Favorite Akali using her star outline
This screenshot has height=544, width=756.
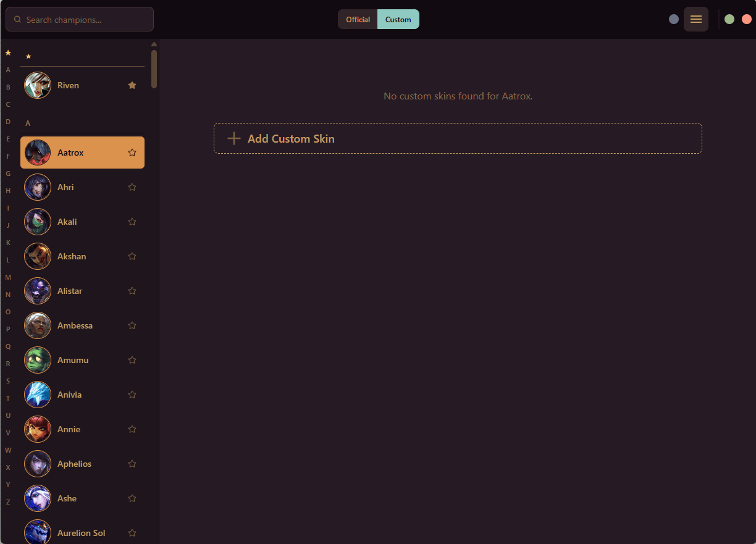tap(132, 222)
